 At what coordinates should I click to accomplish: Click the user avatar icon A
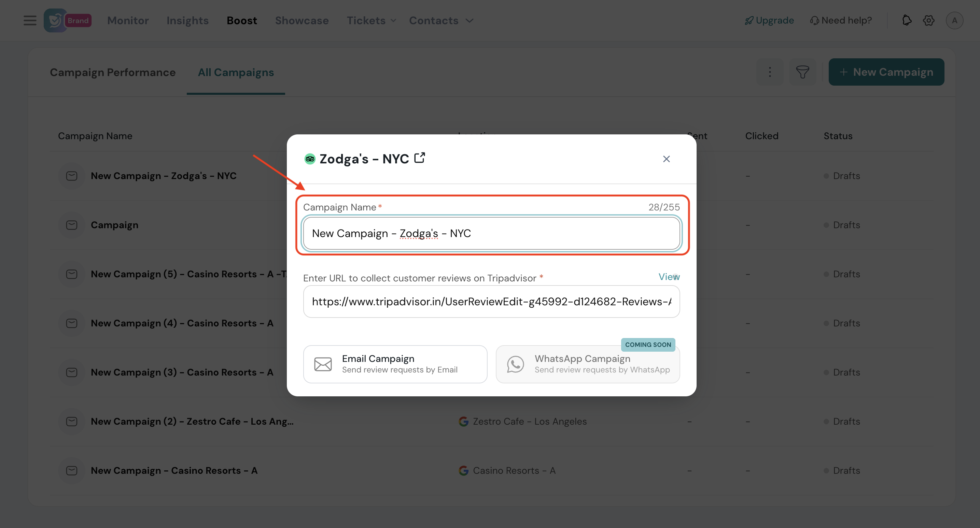click(954, 20)
